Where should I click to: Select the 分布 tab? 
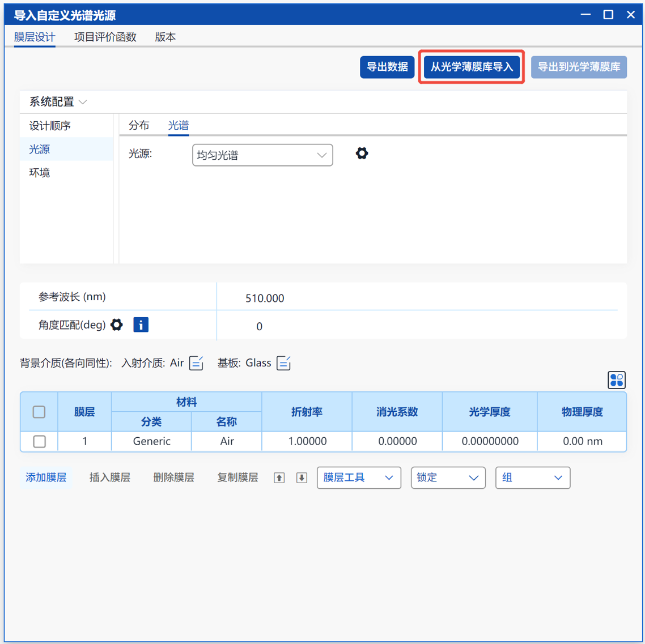[139, 126]
